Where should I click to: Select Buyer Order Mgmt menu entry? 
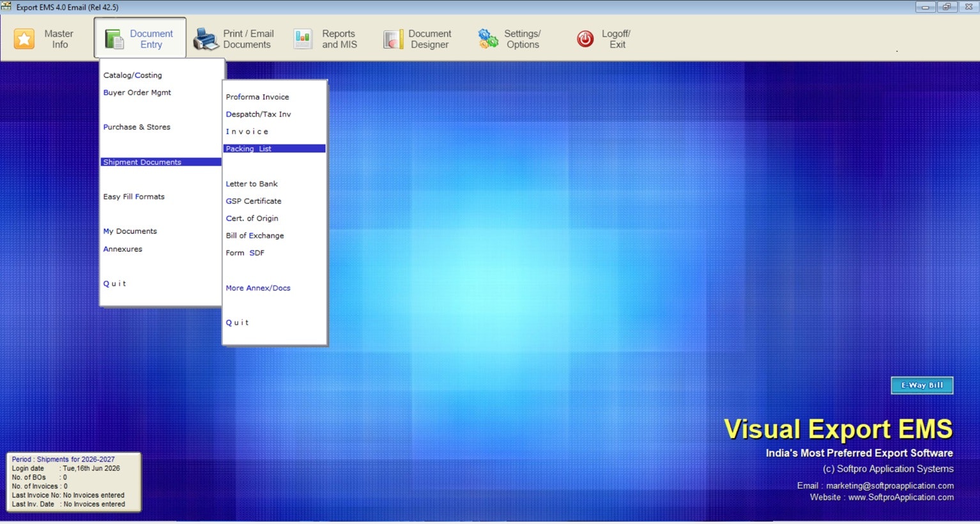click(137, 93)
